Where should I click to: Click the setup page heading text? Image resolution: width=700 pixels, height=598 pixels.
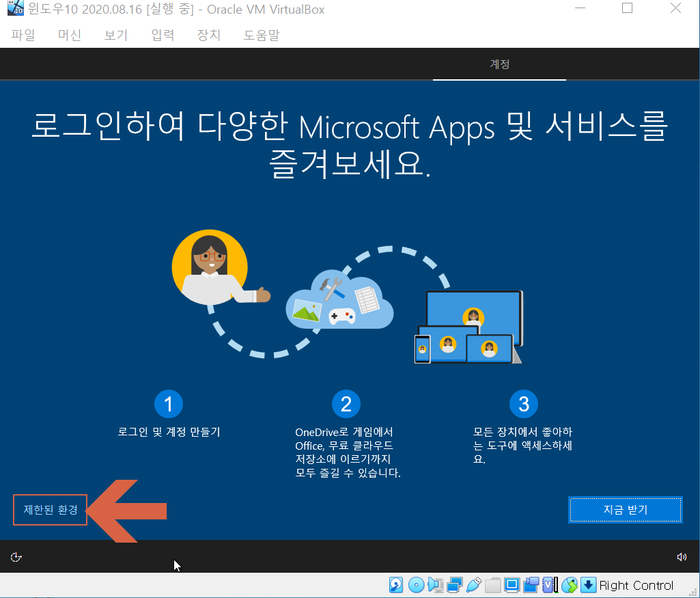[350, 145]
